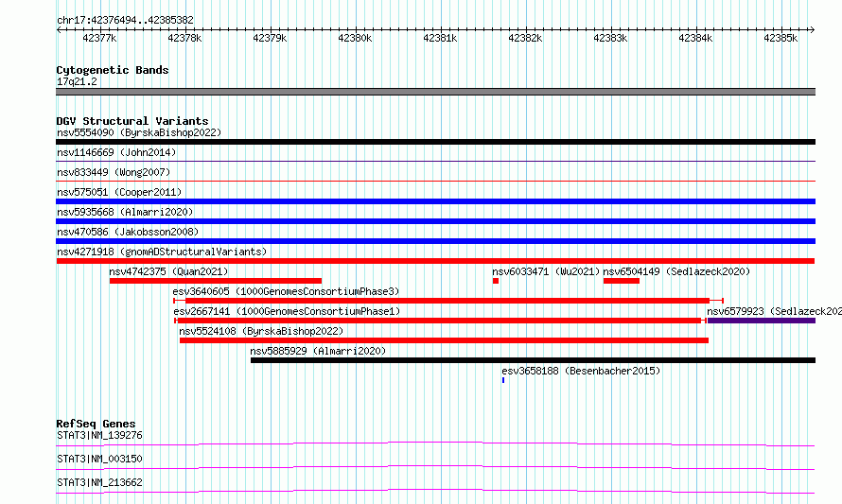
Task: Click the nsv4271918 gnomAD red variant bar
Action: [x=435, y=261]
